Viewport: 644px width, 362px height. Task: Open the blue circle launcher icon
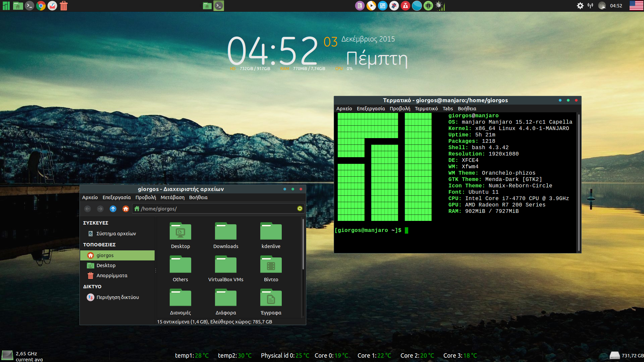[x=417, y=6]
